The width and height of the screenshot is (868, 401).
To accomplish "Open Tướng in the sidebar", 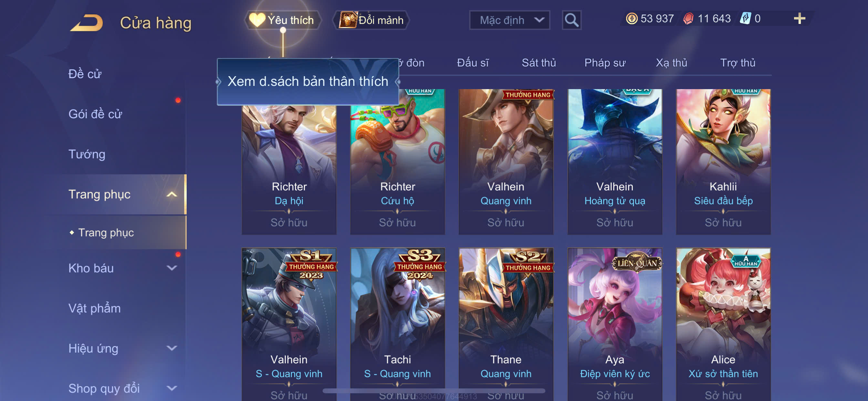I will pos(87,154).
